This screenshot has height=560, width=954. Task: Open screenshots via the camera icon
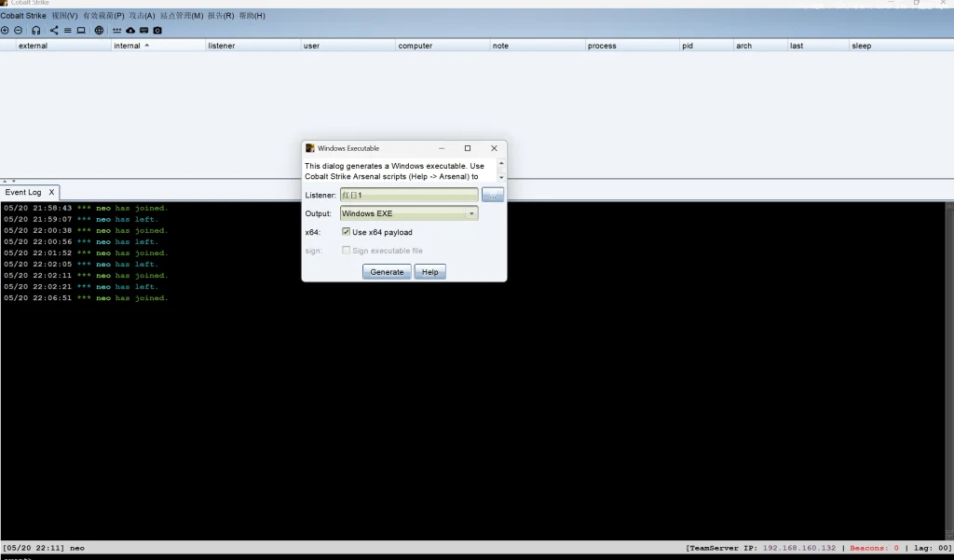[x=157, y=31]
